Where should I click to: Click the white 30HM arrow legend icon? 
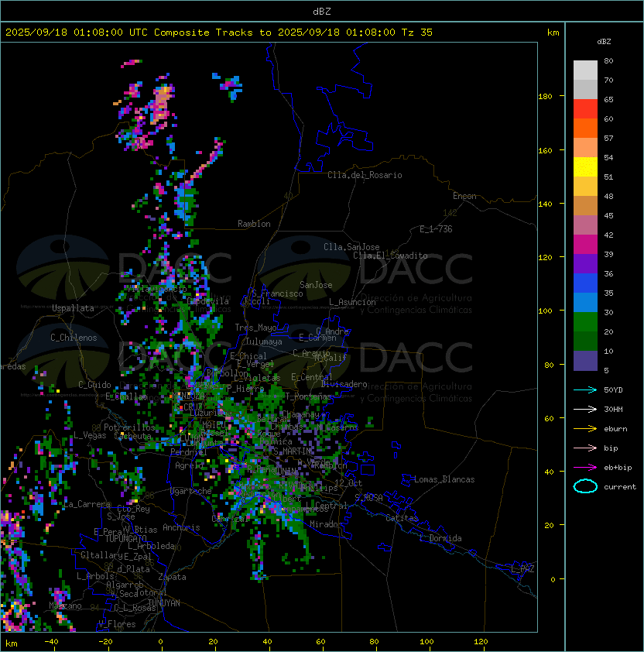click(585, 409)
